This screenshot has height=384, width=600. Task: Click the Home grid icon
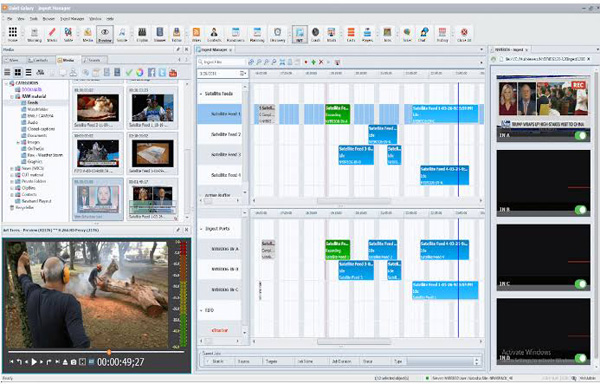(x=13, y=34)
